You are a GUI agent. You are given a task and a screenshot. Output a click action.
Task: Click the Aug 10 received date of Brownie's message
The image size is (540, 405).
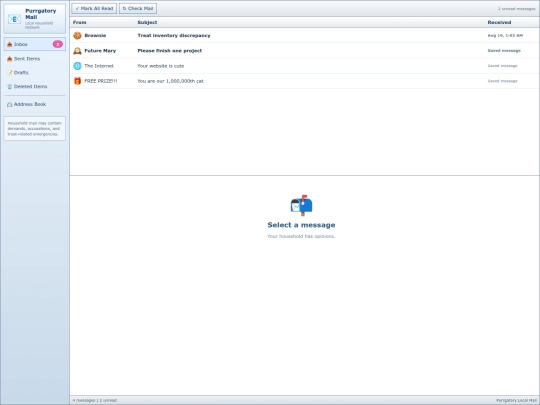pos(505,35)
